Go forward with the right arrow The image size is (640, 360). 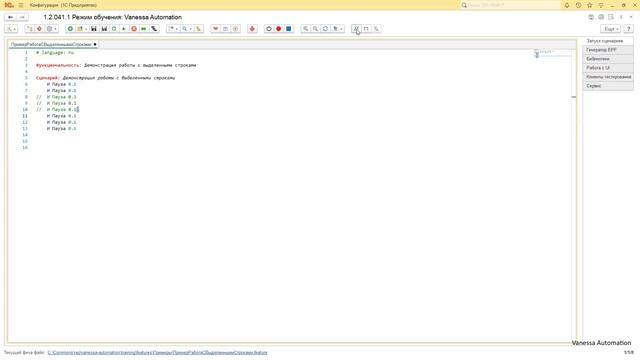[x=22, y=17]
